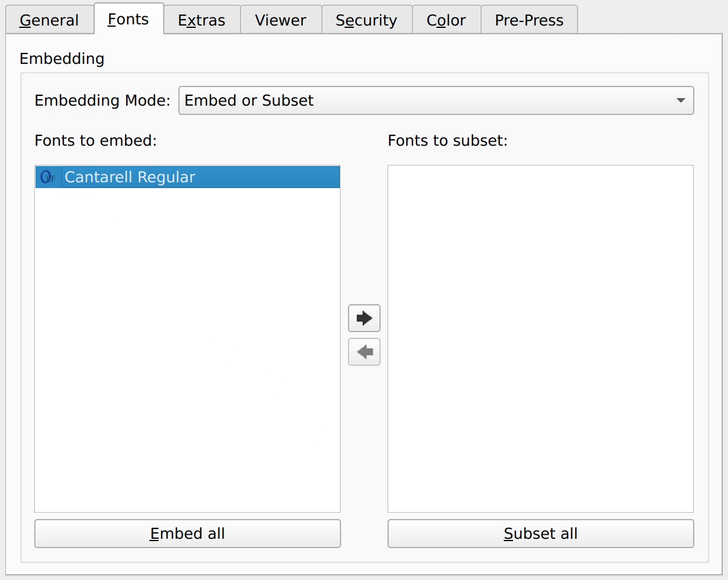
Task: Click the Fonts to subset label
Action: pos(448,141)
